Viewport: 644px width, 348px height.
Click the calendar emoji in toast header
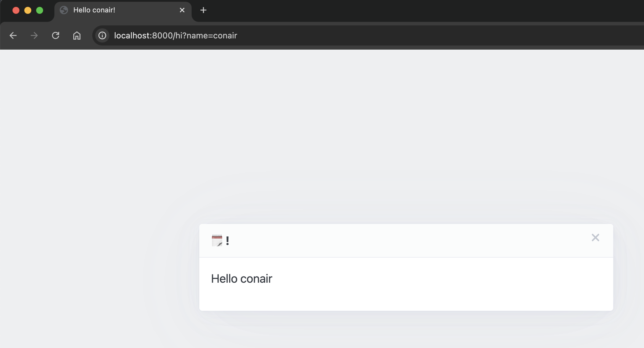coord(217,240)
